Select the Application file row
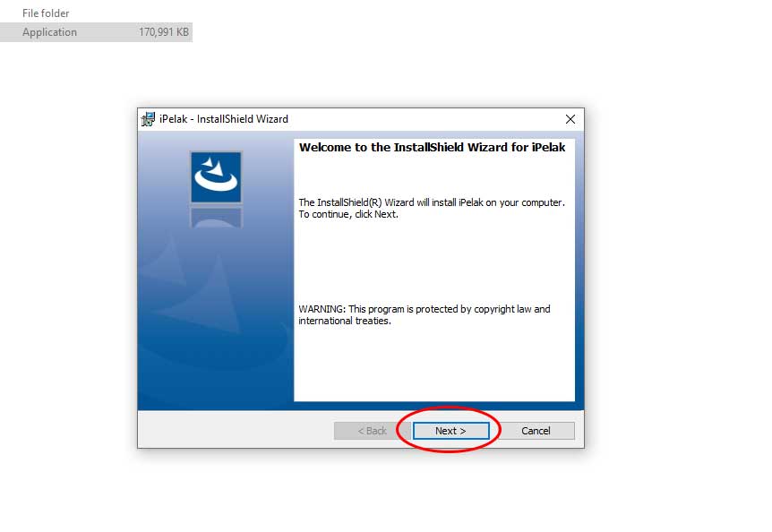 tap(96, 32)
